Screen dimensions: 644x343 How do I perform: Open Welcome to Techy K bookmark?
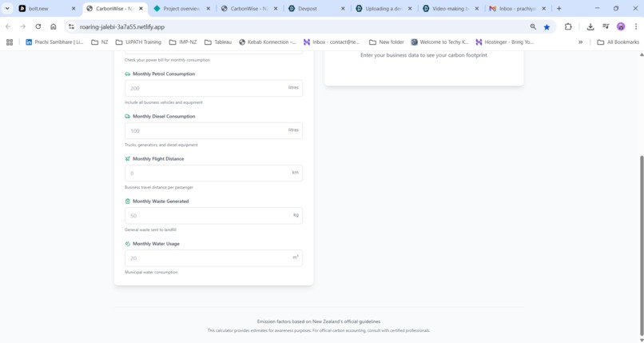(x=440, y=42)
